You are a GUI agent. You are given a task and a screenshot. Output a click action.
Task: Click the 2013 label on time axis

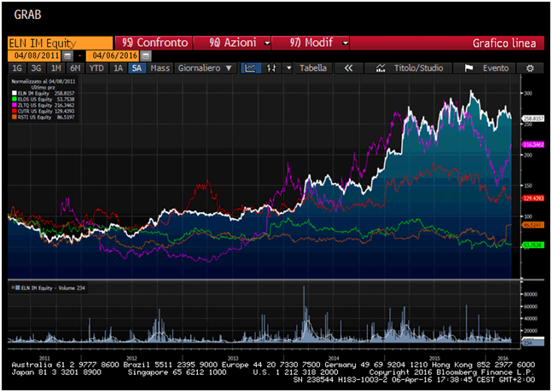tap(233, 358)
